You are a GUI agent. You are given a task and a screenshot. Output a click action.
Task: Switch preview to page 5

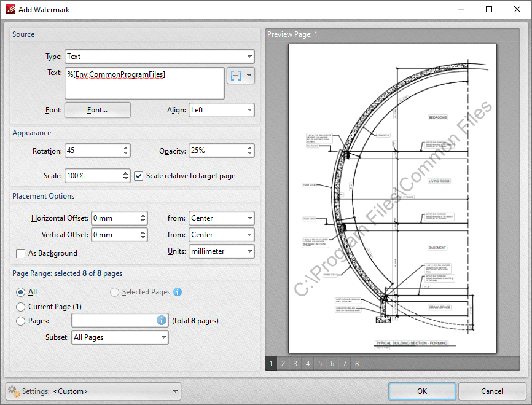click(320, 364)
